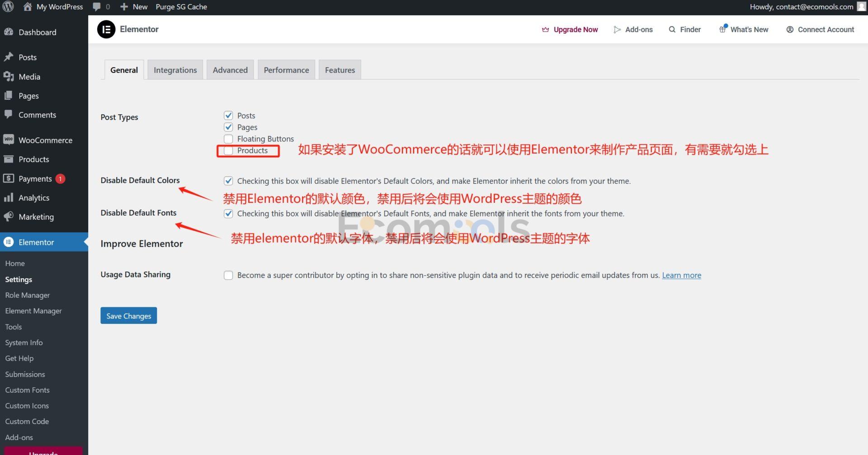
Task: Open the Tools submenu item
Action: 13,327
